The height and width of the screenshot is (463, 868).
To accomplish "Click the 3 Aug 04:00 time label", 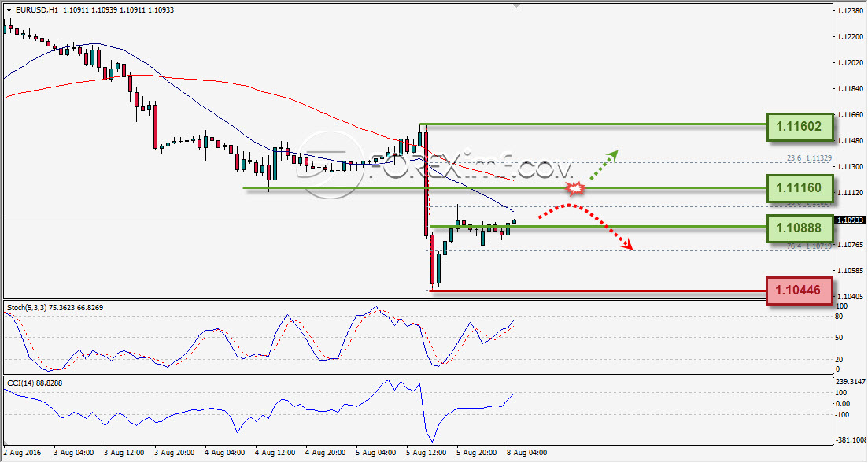I will coord(74,453).
